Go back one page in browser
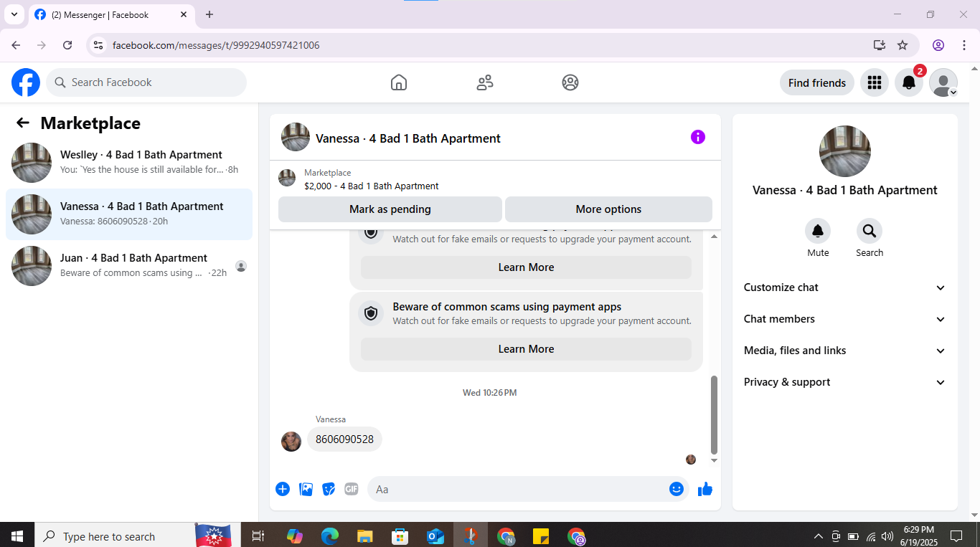 (x=16, y=45)
